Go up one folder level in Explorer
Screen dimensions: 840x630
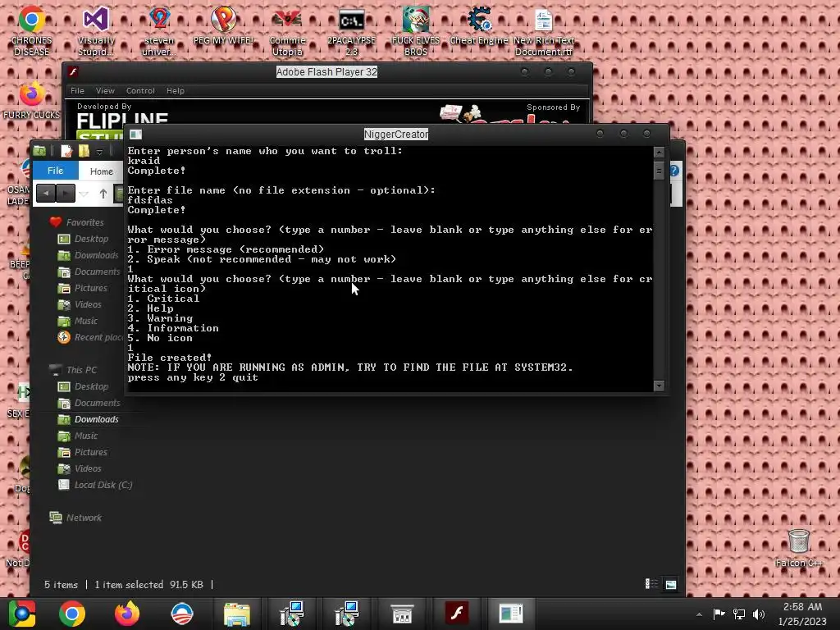103,194
